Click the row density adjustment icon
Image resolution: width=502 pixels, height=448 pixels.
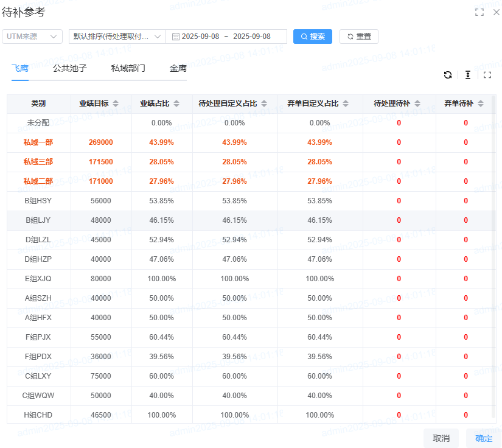pos(467,75)
